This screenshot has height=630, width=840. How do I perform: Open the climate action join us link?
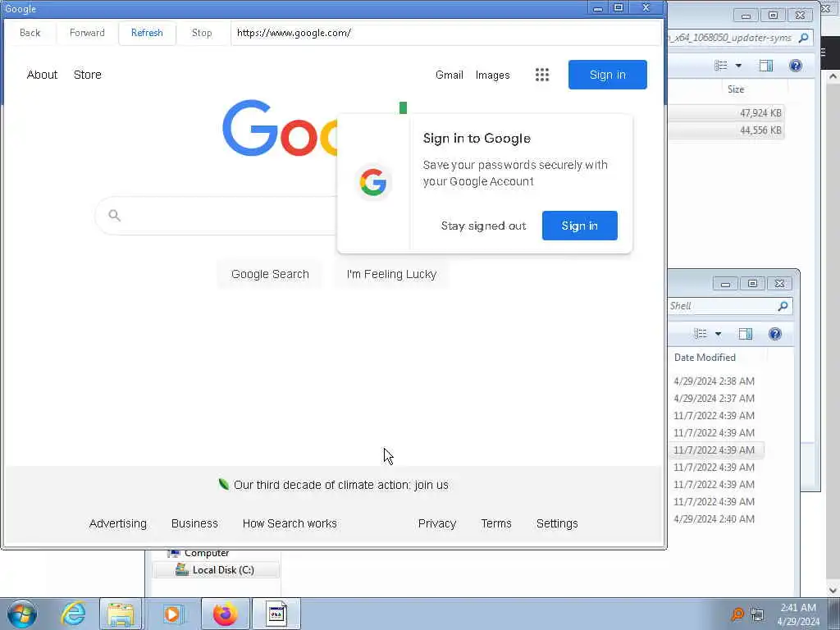(340, 485)
